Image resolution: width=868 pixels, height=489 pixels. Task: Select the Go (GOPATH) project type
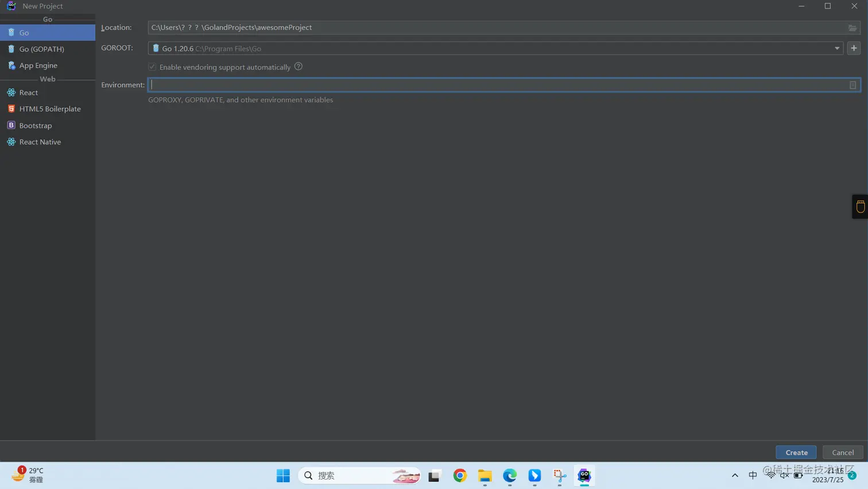48,49
